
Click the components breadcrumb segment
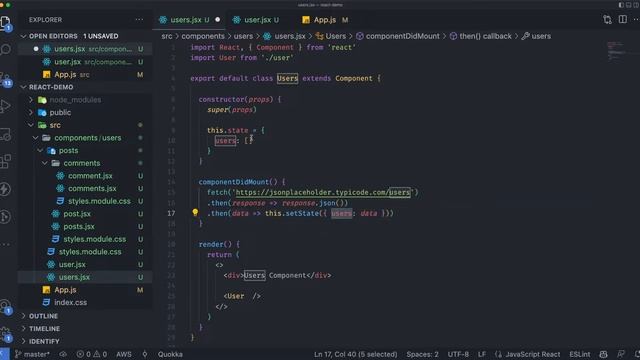point(203,36)
